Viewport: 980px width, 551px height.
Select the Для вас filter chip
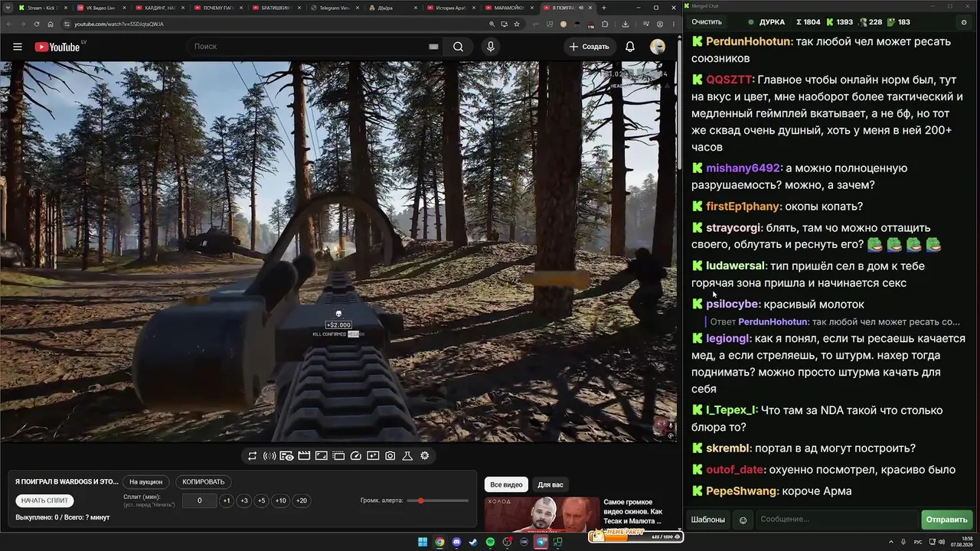(x=550, y=484)
